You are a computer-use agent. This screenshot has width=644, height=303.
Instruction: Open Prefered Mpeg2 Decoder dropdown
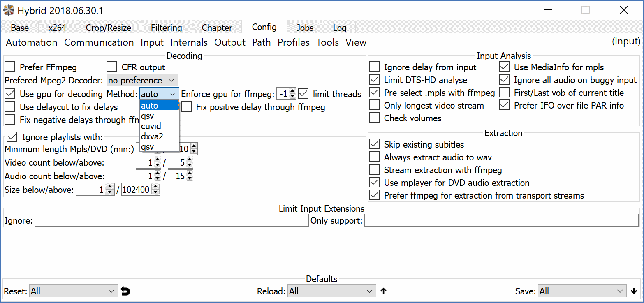[x=142, y=80]
